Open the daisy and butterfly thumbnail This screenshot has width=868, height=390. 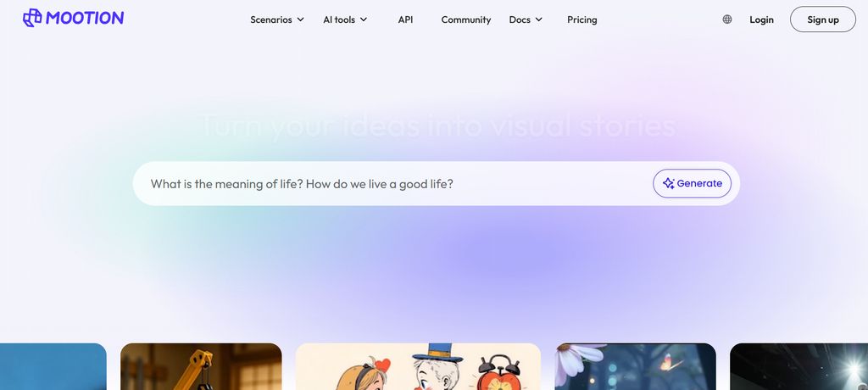coord(635,367)
